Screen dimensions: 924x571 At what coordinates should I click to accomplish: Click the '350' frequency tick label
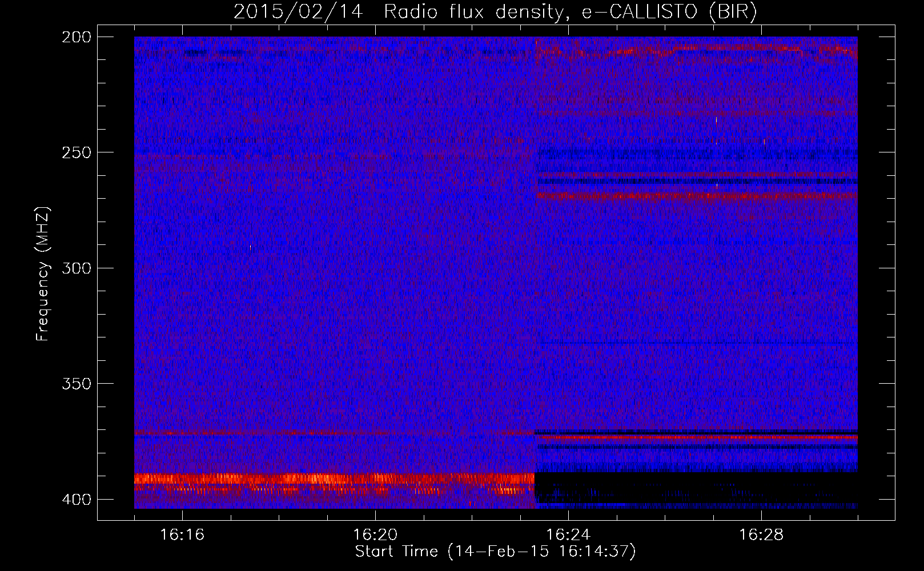(76, 384)
